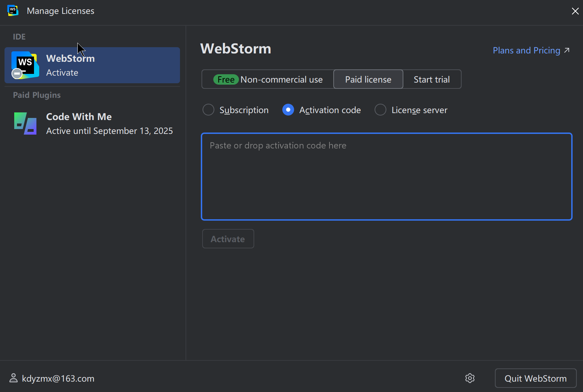
Task: Click the Activate button
Action: click(228, 239)
